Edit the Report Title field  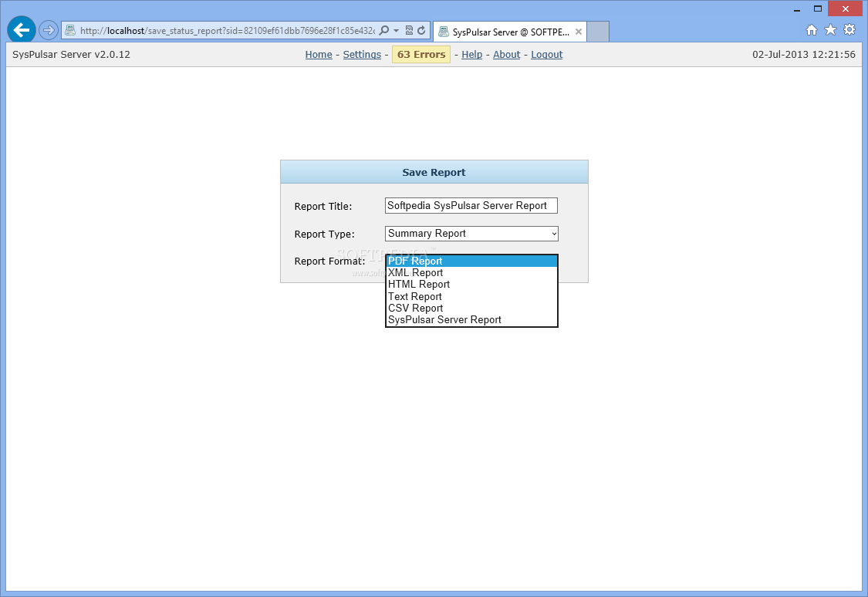471,205
